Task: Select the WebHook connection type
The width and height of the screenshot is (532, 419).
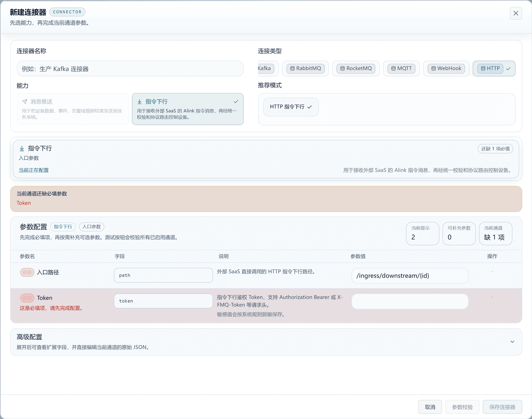Action: [x=446, y=68]
